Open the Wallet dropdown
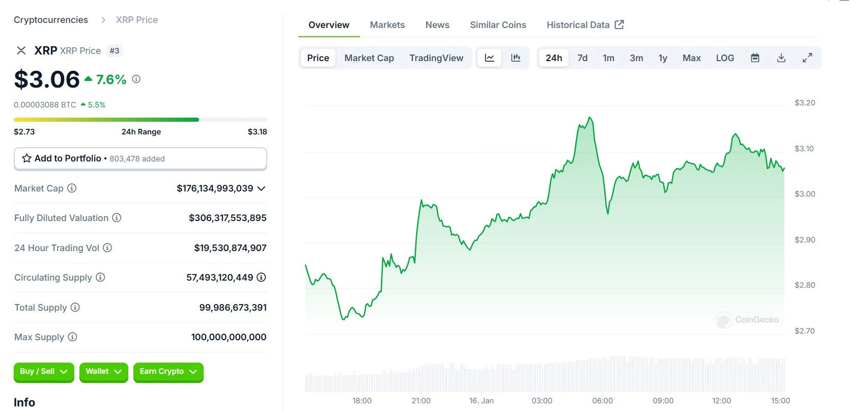This screenshot has width=868, height=411. point(104,372)
